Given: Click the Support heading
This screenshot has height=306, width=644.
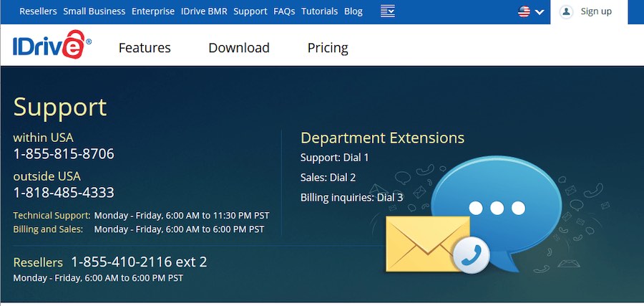Looking at the screenshot, I should tap(60, 107).
